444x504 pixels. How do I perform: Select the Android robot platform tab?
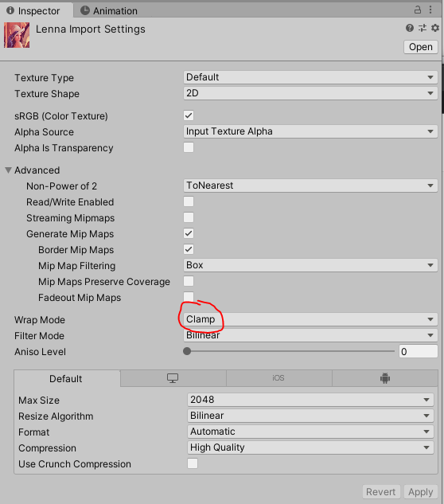385,378
